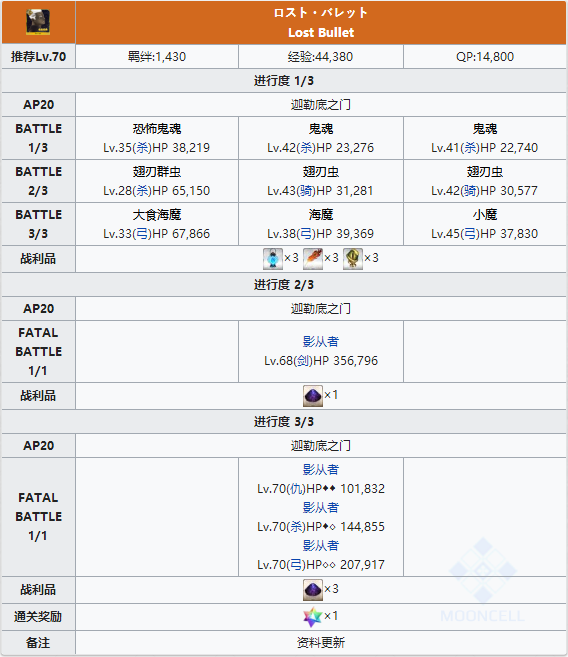
Task: Open the 影从者 link above Lv.70 Assassin
Action: [x=321, y=508]
